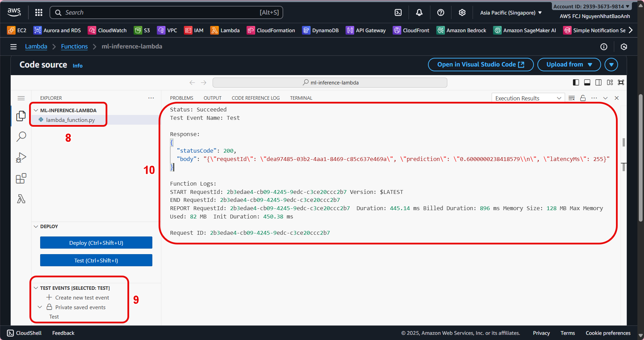Open Extensions view in editor sidebar
Image resolution: width=644 pixels, height=340 pixels.
21,179
